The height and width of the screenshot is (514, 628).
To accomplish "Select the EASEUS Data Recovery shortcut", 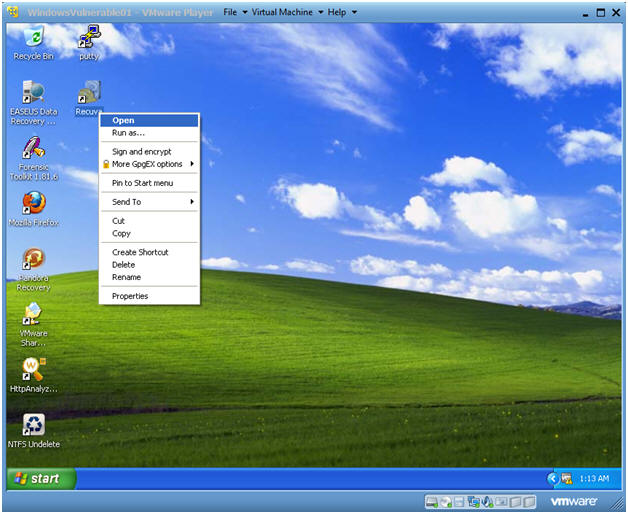I will (34, 103).
